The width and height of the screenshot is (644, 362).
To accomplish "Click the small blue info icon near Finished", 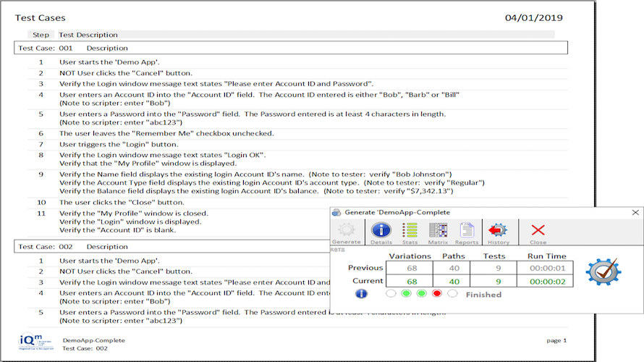I will pyautogui.click(x=361, y=294).
